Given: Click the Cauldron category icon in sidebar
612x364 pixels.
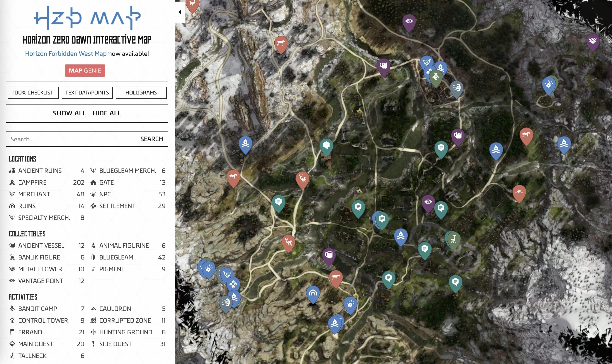Looking at the screenshot, I should (93, 309).
